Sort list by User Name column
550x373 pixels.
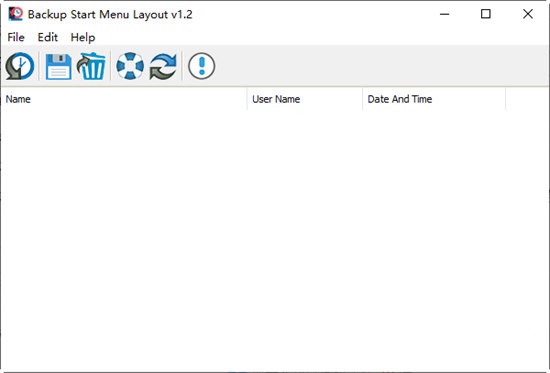pyautogui.click(x=305, y=99)
